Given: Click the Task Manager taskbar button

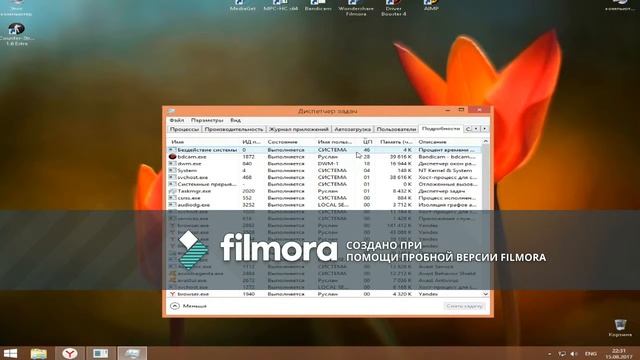Looking at the screenshot, I should 132,353.
